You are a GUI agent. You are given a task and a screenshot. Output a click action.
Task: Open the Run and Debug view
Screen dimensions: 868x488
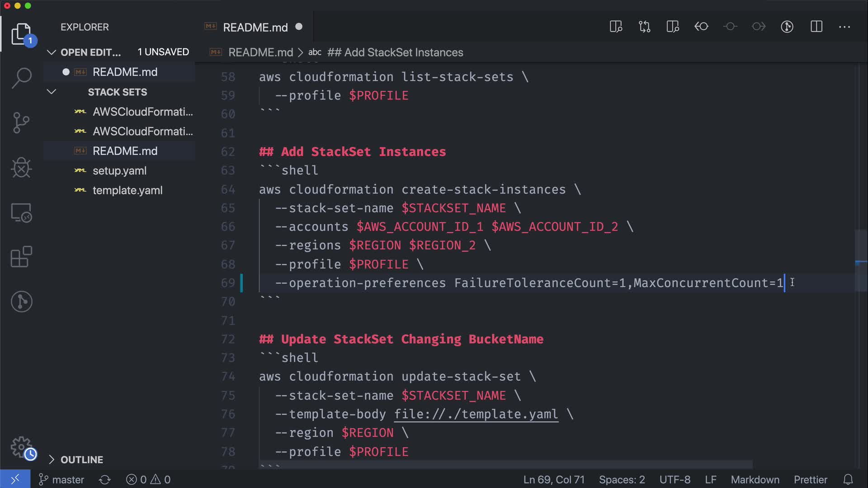(x=21, y=168)
